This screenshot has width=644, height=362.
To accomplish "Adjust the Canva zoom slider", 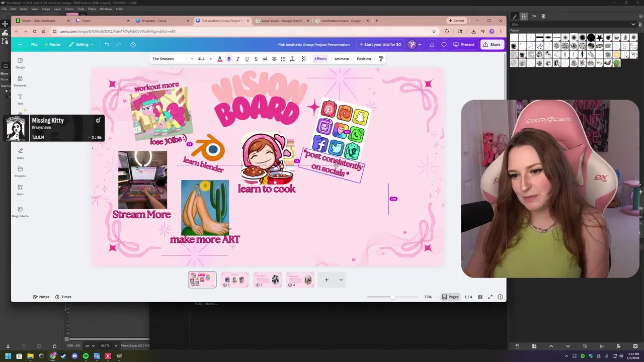I will coord(392,297).
